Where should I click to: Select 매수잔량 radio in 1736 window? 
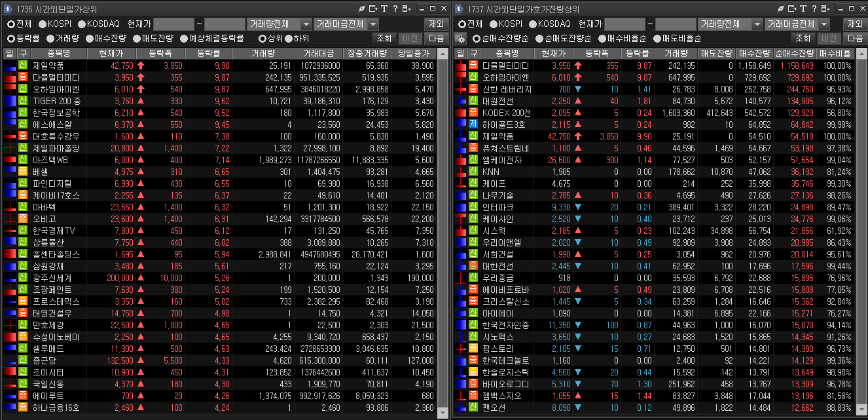89,39
